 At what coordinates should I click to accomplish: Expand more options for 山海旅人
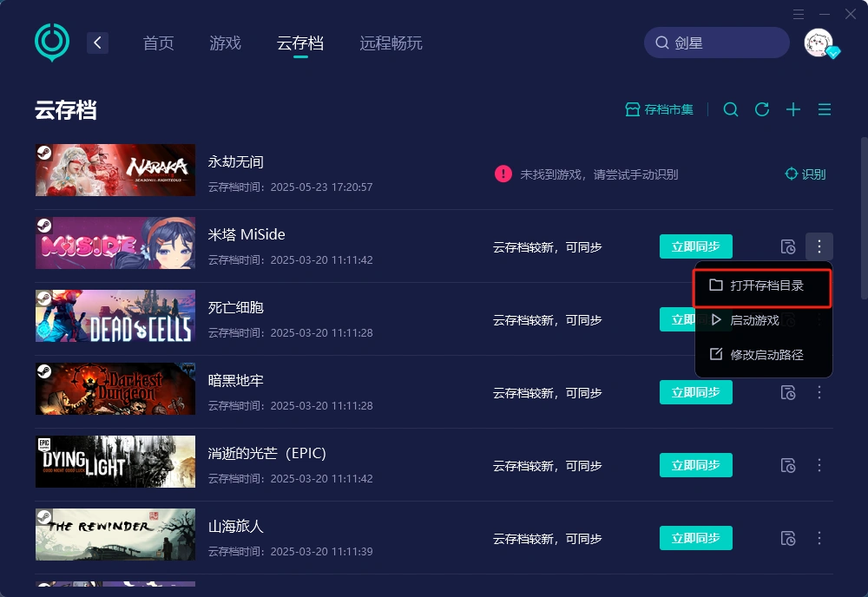pos(819,538)
